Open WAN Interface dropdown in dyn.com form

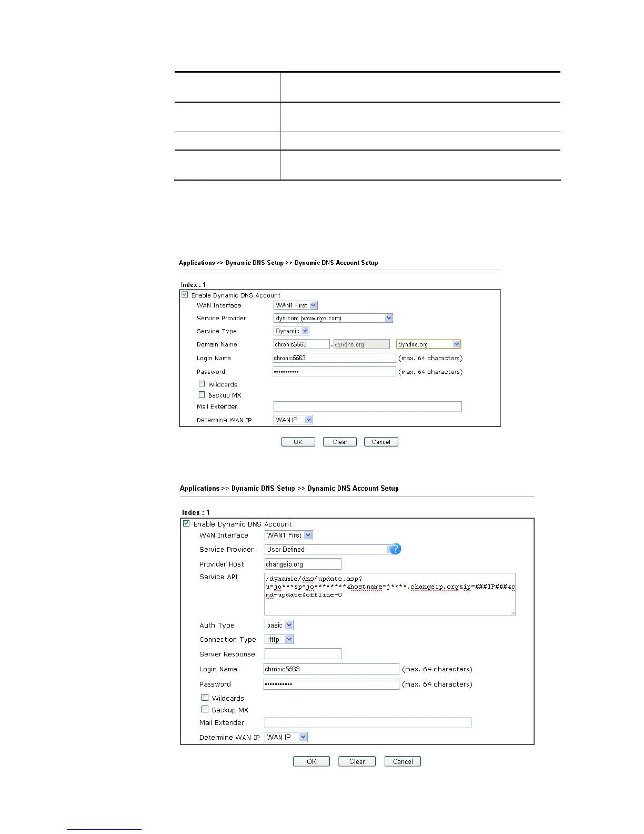(x=296, y=305)
